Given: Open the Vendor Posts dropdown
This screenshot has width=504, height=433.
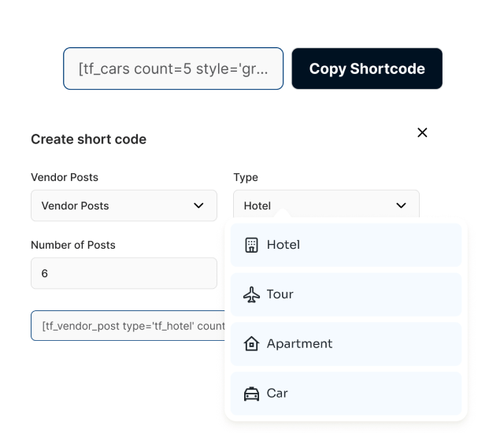Looking at the screenshot, I should pyautogui.click(x=124, y=205).
